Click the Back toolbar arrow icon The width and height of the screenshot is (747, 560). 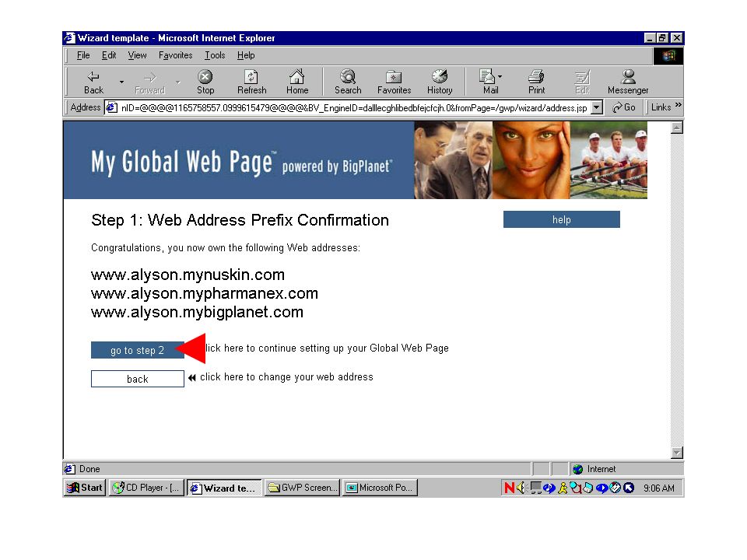pyautogui.click(x=93, y=77)
